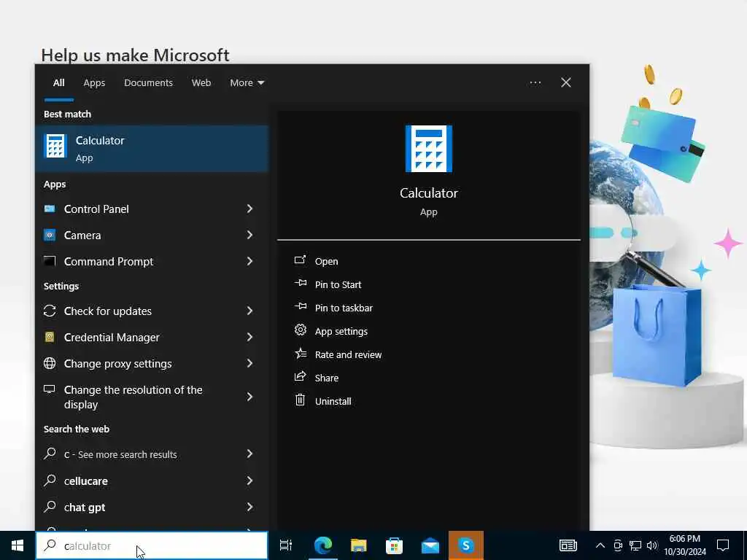The width and height of the screenshot is (747, 560).
Task: Expand Check for updates arrow
Action: pyautogui.click(x=249, y=311)
